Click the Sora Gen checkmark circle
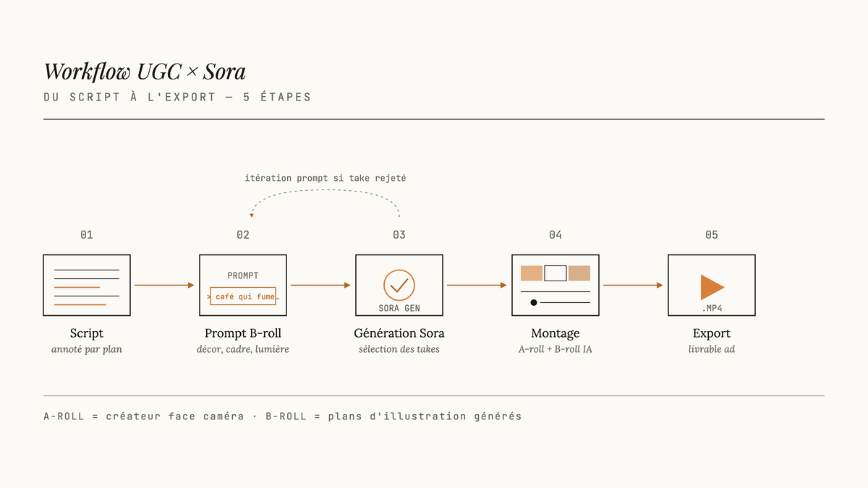 (399, 285)
